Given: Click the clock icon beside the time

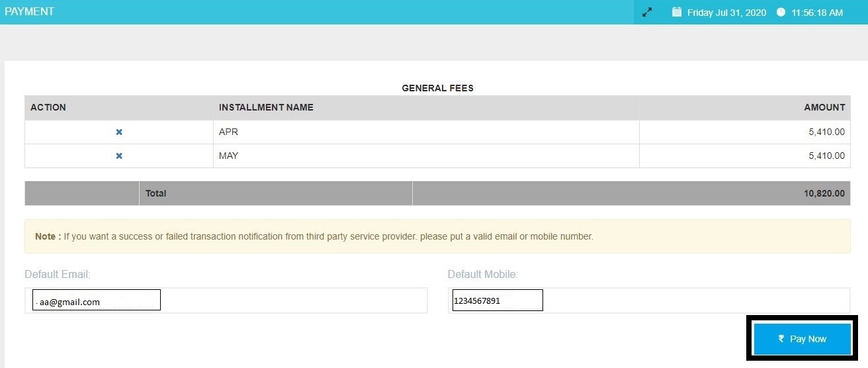Looking at the screenshot, I should pos(781,13).
